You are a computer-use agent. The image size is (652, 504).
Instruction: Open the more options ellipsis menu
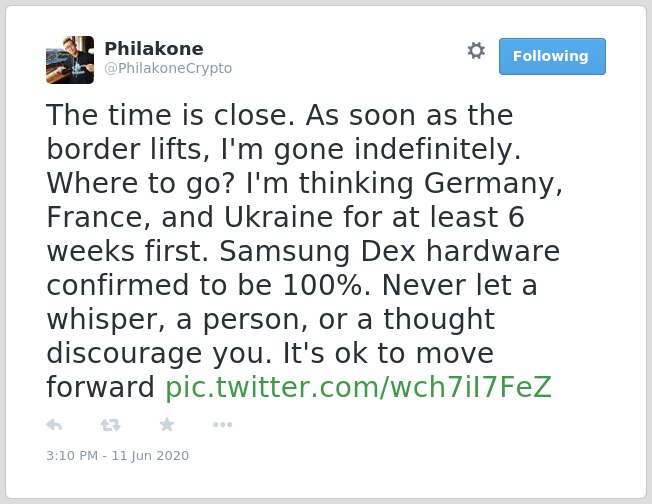[x=222, y=425]
